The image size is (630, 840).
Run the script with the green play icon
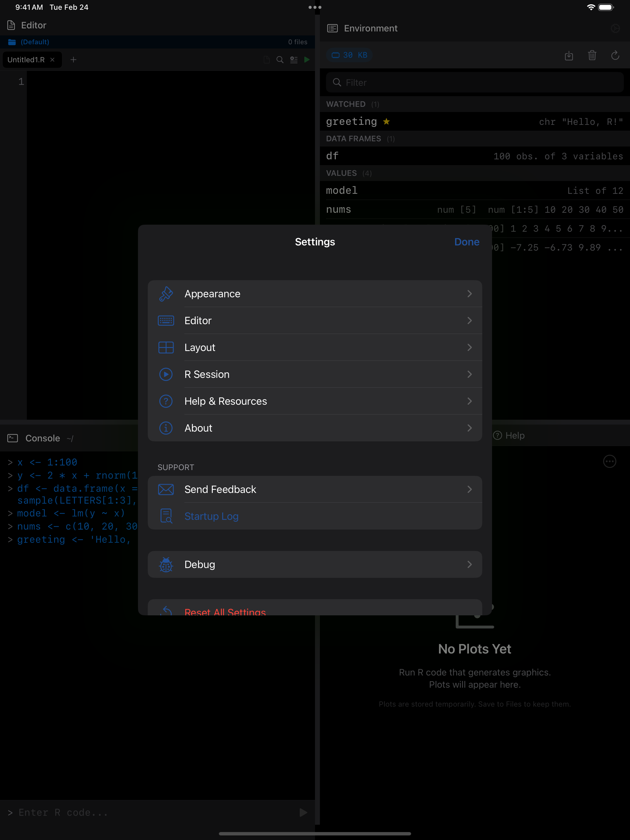coord(307,60)
